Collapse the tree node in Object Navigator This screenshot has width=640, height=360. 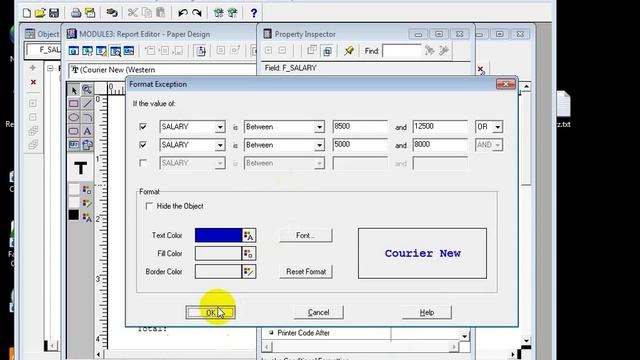50,68
